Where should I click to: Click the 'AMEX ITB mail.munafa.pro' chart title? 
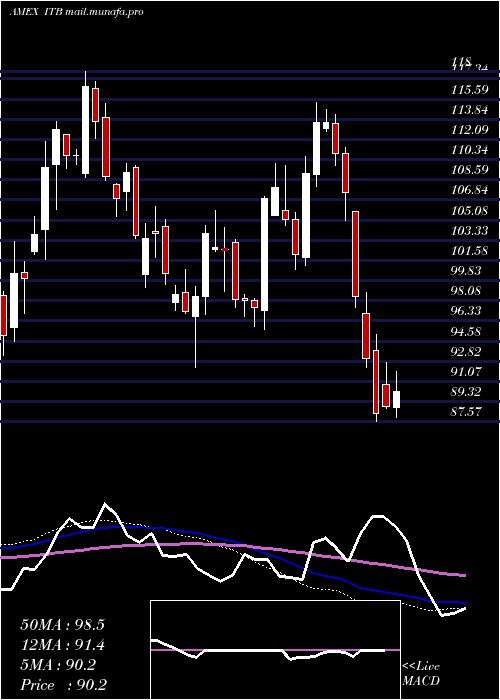pyautogui.click(x=76, y=12)
